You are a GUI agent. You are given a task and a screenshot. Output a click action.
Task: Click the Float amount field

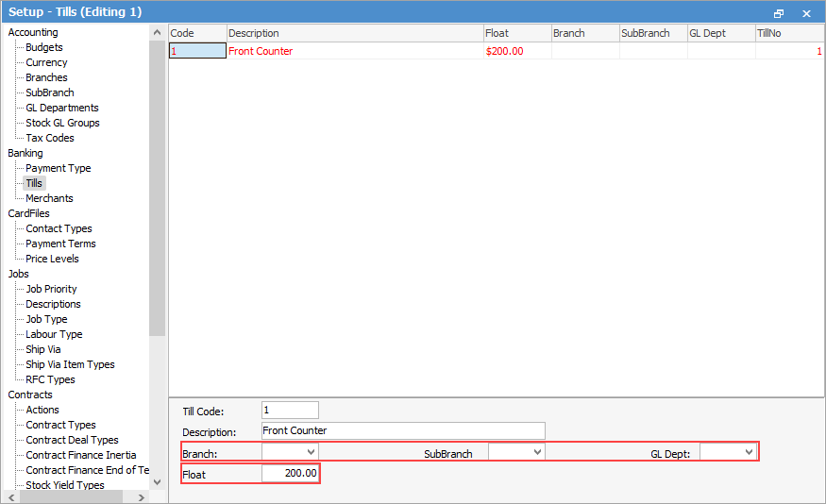click(290, 474)
